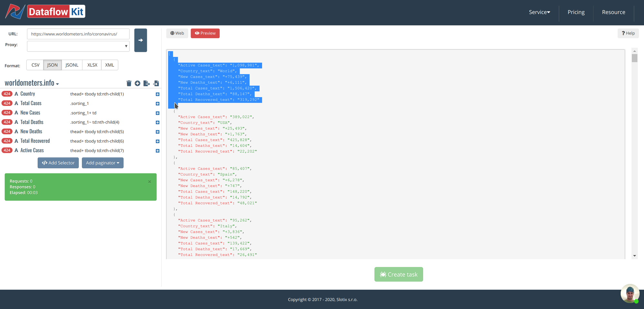Click the 424 badge on Active Cases row

7,150
